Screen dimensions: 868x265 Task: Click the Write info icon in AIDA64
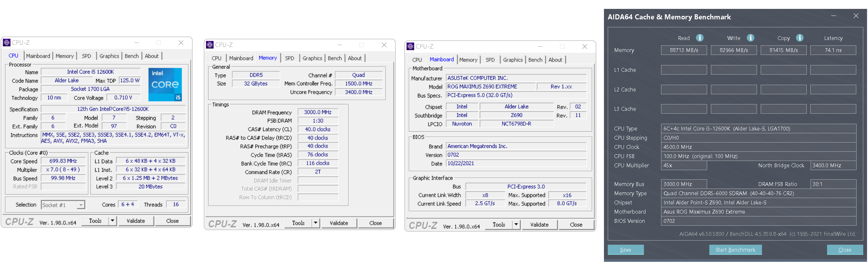750,38
